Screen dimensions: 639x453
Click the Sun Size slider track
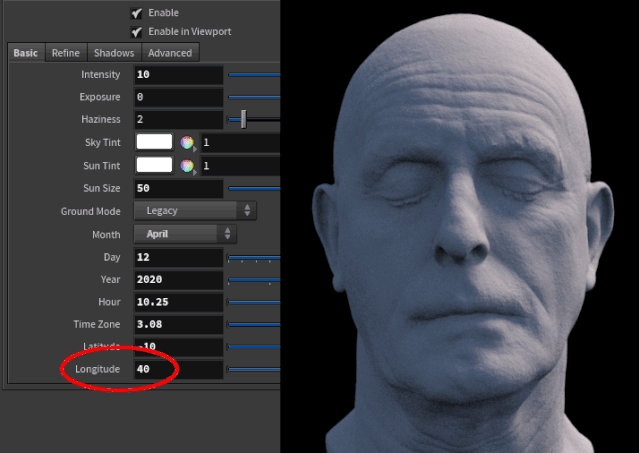click(254, 188)
